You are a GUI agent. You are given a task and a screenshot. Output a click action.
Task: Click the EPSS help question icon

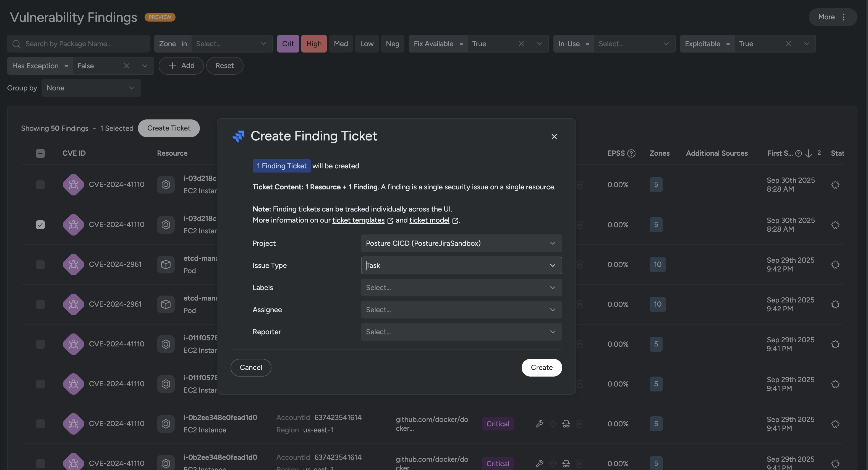pos(631,154)
